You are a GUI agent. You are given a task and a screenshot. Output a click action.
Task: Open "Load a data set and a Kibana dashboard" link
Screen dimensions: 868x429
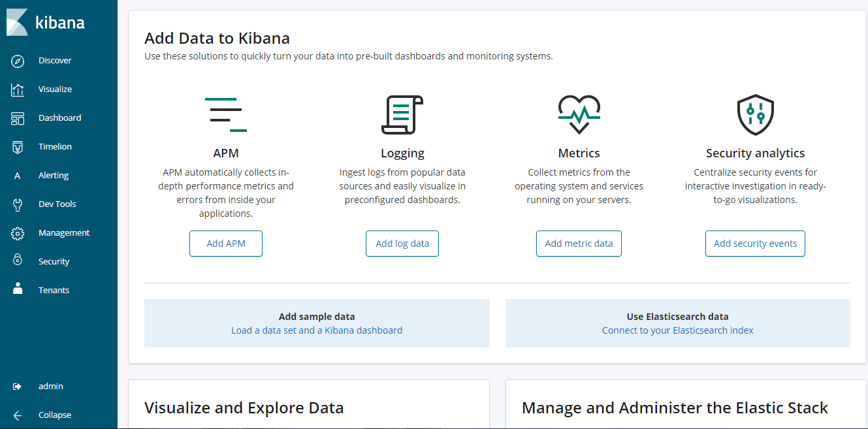pyautogui.click(x=317, y=330)
